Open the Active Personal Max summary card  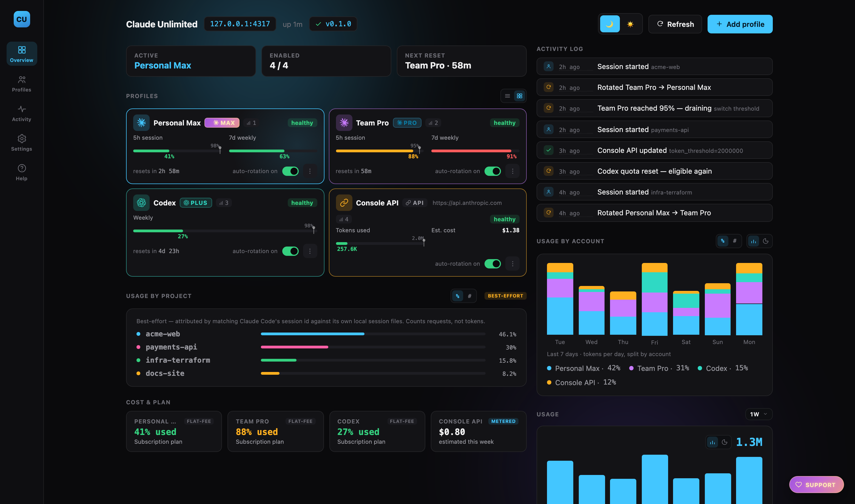(190, 61)
